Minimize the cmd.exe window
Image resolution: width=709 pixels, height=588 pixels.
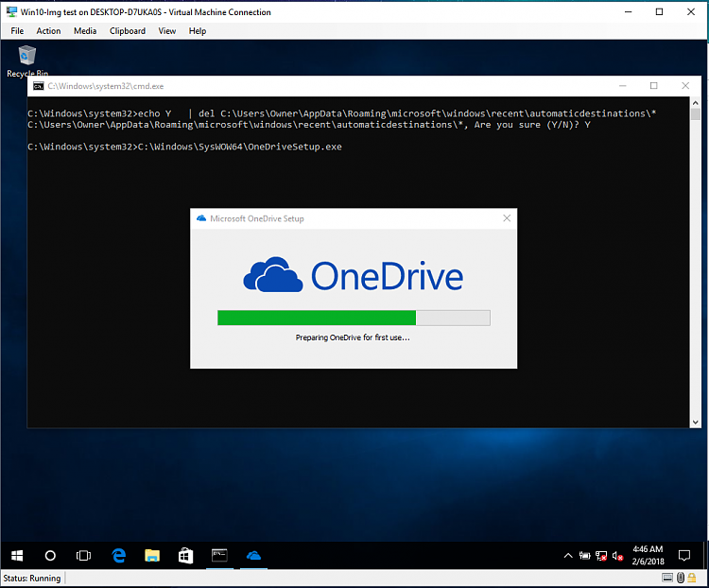pos(623,86)
